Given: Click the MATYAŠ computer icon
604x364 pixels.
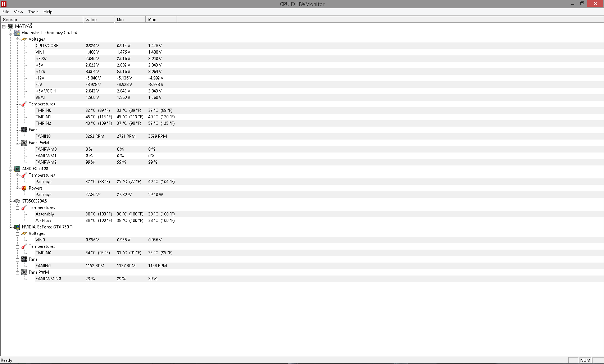Looking at the screenshot, I should (x=11, y=26).
